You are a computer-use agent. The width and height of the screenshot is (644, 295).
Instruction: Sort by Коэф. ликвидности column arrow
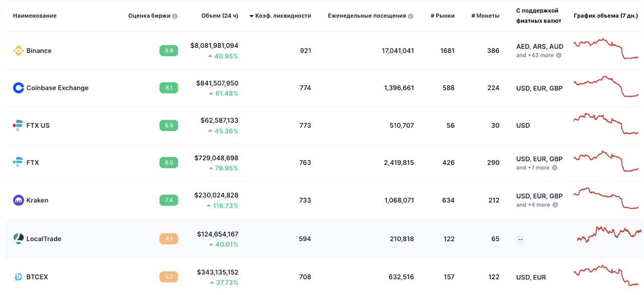tap(252, 16)
